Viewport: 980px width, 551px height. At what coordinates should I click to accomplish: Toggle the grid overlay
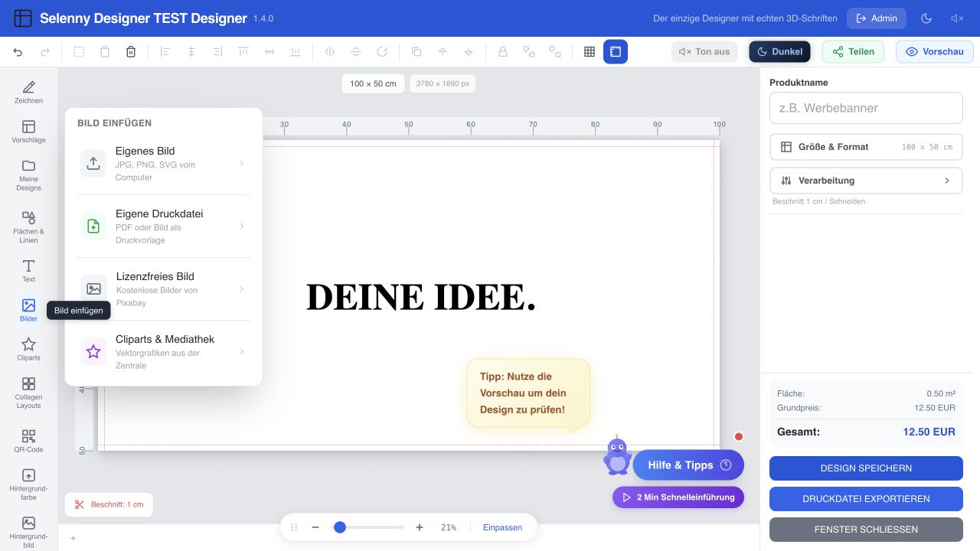click(590, 52)
